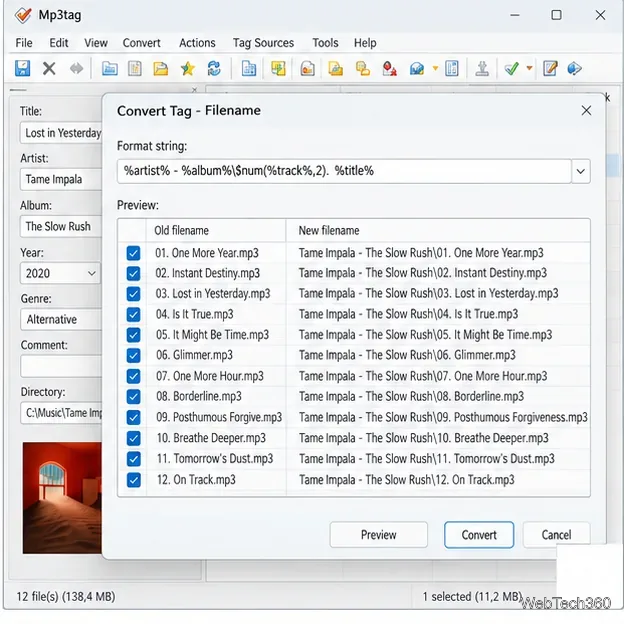Uncheck the 07. One More Hour.mp3 checkbox

coord(133,376)
